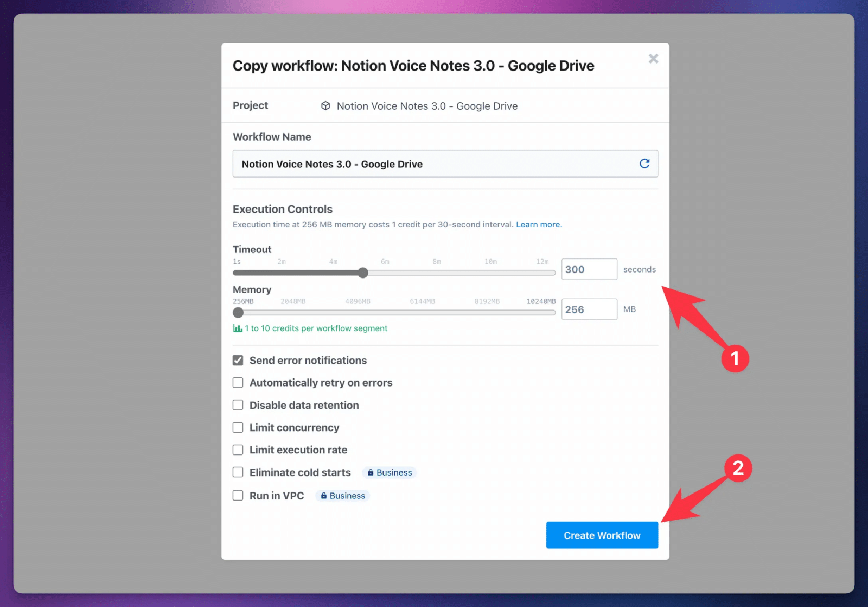Click the Create Workflow button
Viewport: 868px width, 607px height.
pos(602,535)
